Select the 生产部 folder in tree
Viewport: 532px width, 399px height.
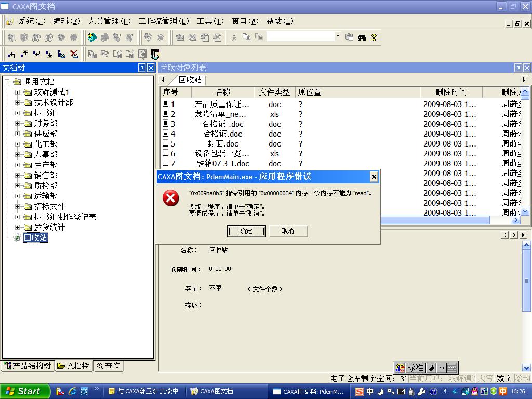click(x=46, y=165)
